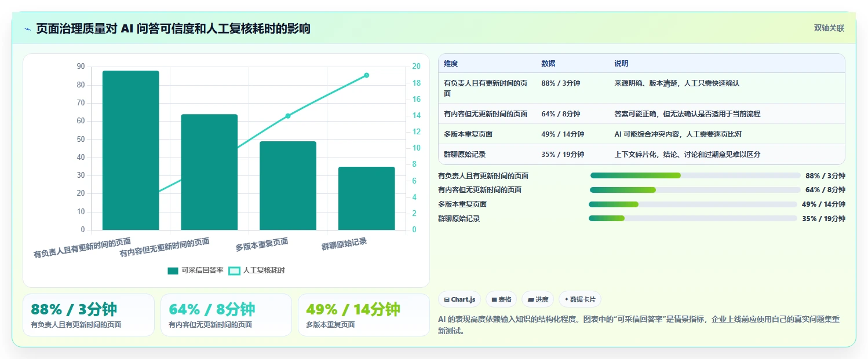This screenshot has height=359, width=868.
Task: Click the progress value text 35% / 19分钟
Action: click(824, 219)
